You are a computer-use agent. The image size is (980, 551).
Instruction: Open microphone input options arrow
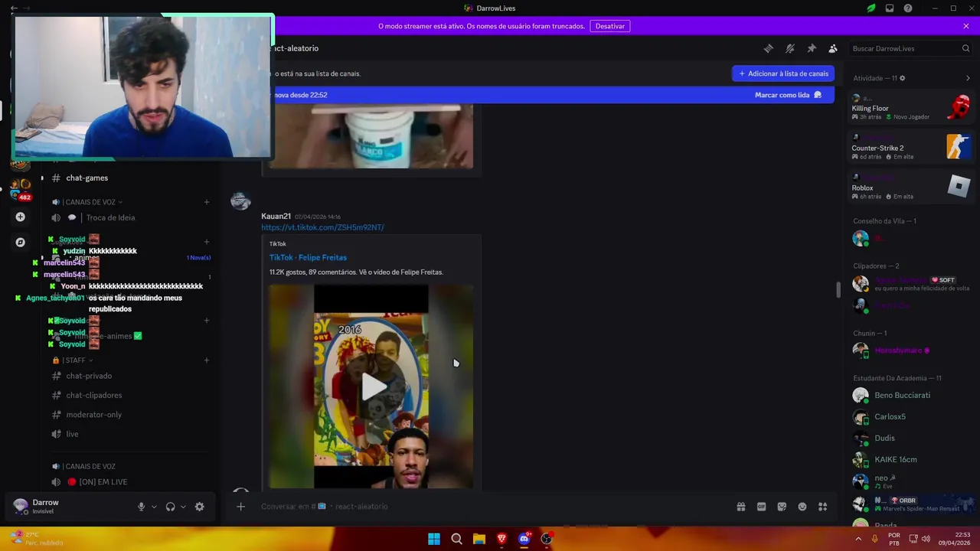(154, 507)
